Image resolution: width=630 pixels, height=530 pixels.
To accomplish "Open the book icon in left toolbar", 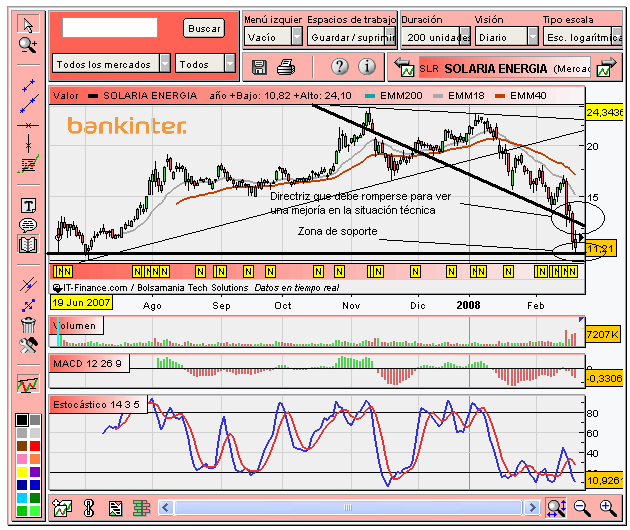I will click(x=28, y=244).
